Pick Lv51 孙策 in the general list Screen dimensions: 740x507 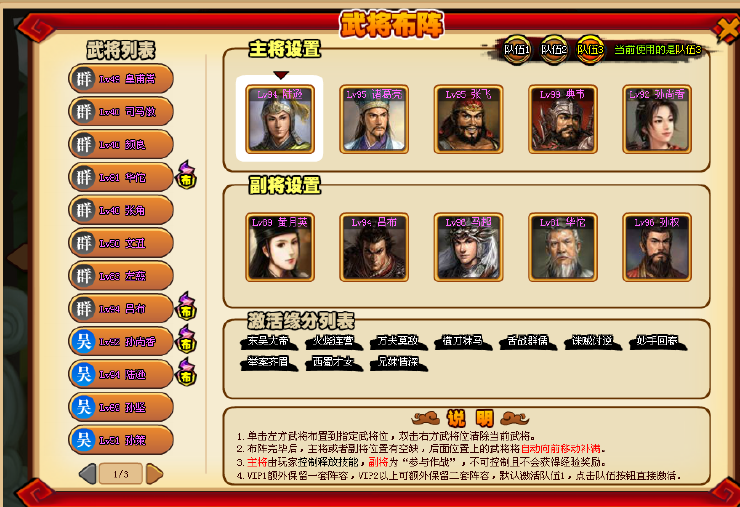[x=121, y=440]
